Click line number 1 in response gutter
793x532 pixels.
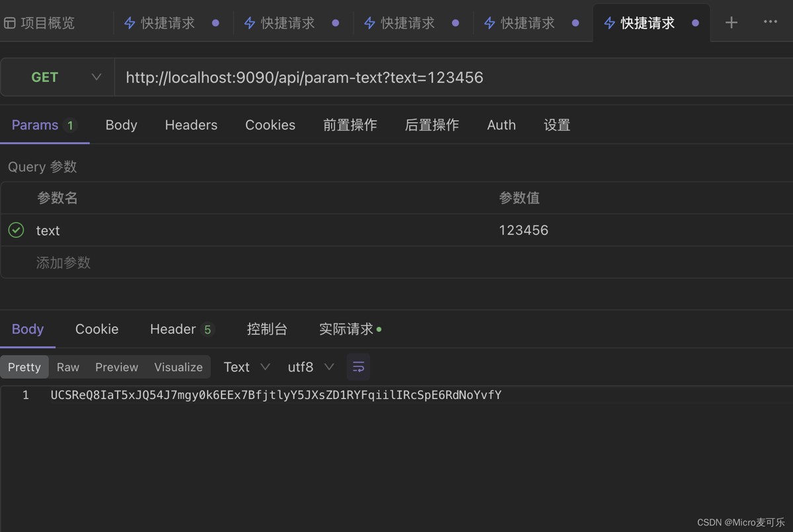26,395
